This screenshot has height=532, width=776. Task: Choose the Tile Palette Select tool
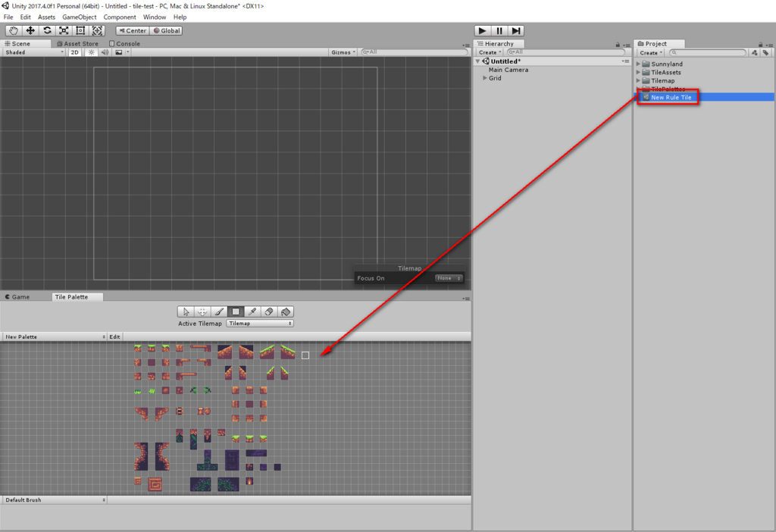click(x=186, y=311)
